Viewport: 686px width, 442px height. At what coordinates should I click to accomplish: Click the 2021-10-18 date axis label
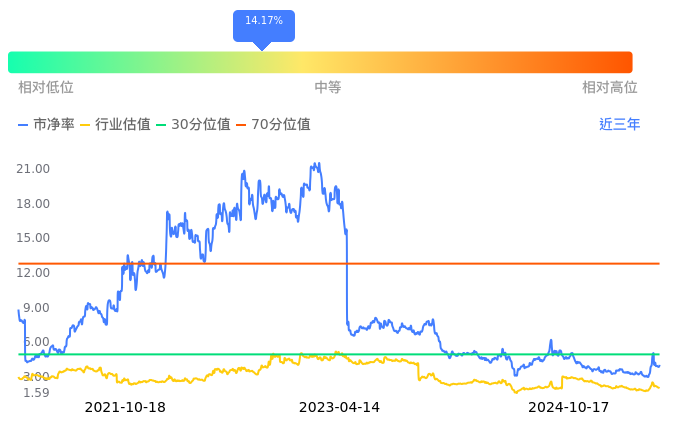pos(125,407)
